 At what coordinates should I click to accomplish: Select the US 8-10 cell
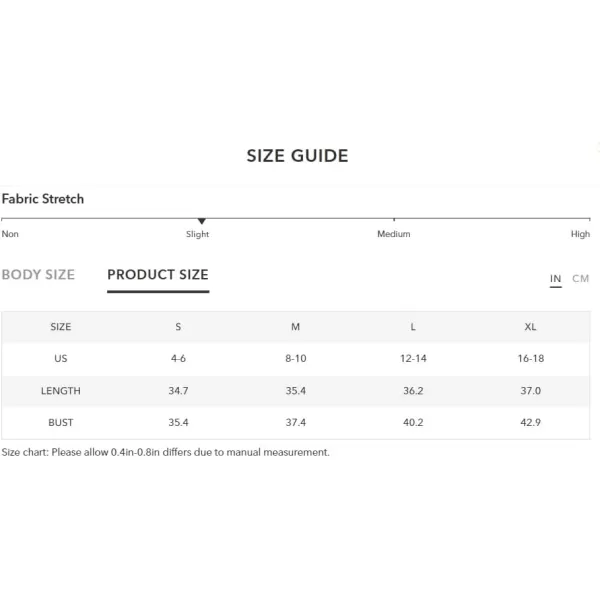point(295,359)
